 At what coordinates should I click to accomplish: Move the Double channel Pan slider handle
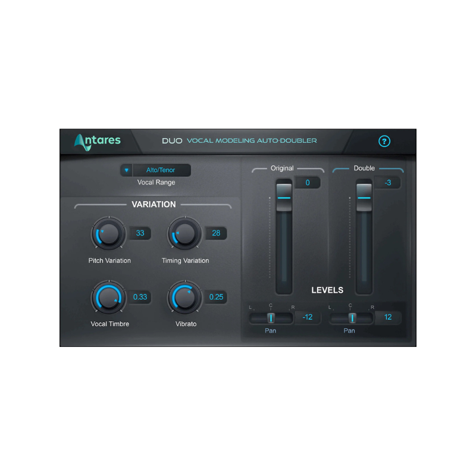pyautogui.click(x=353, y=317)
